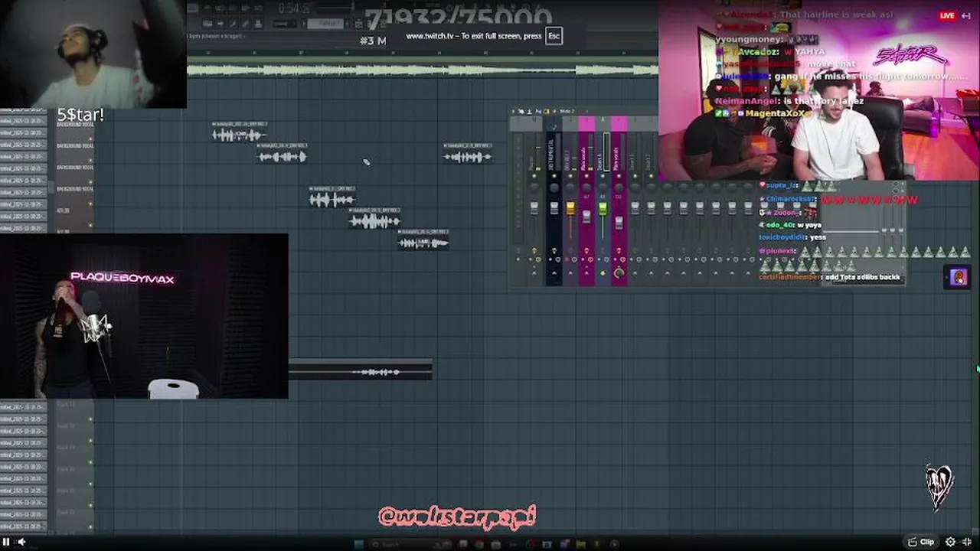This screenshot has height=551, width=980.
Task: Open the Wide 2 mixer layout dropdown
Action: 568,111
